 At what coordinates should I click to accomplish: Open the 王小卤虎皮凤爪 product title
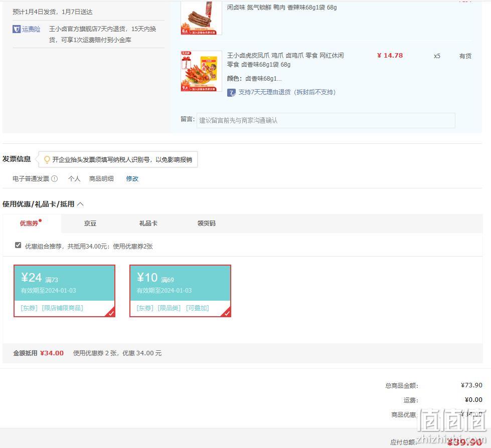285,60
